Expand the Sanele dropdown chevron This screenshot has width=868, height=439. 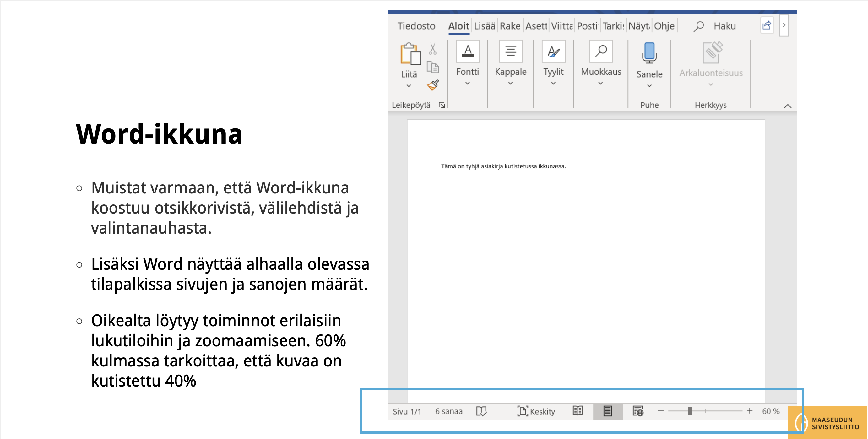(x=649, y=86)
